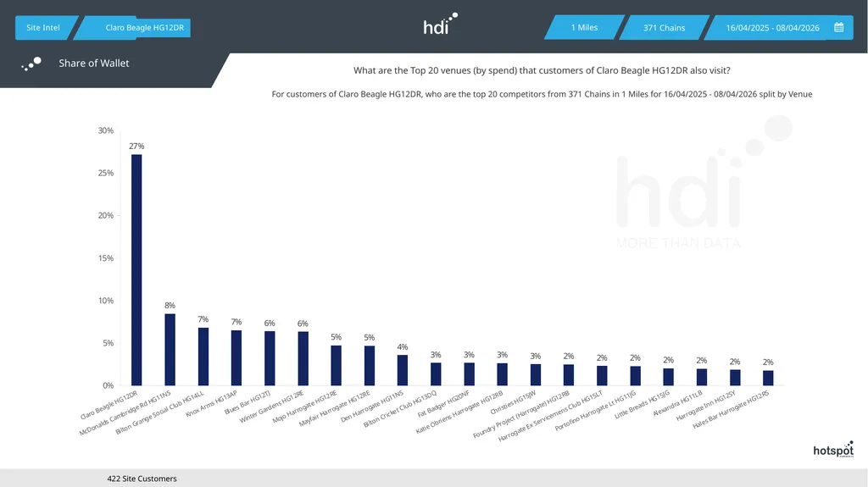Click the 15% y-axis label

[106, 257]
